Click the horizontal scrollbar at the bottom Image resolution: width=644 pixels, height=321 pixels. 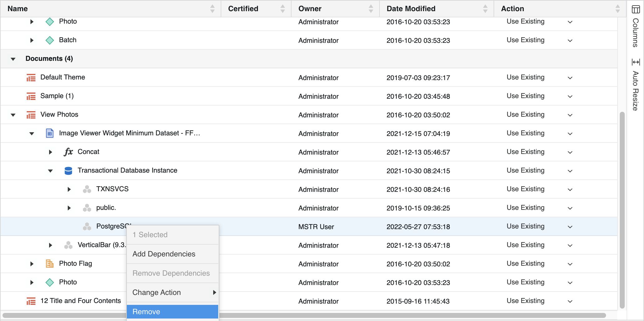(404, 315)
